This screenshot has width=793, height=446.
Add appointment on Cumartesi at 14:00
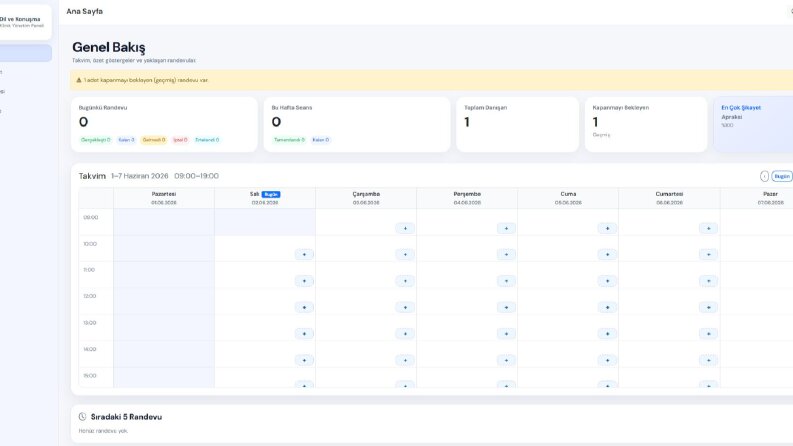[709, 361]
